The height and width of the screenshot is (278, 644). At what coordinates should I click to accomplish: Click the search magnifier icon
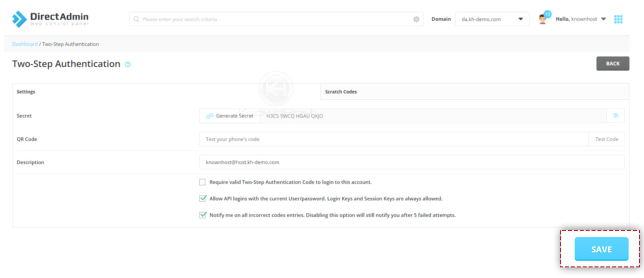coord(136,19)
